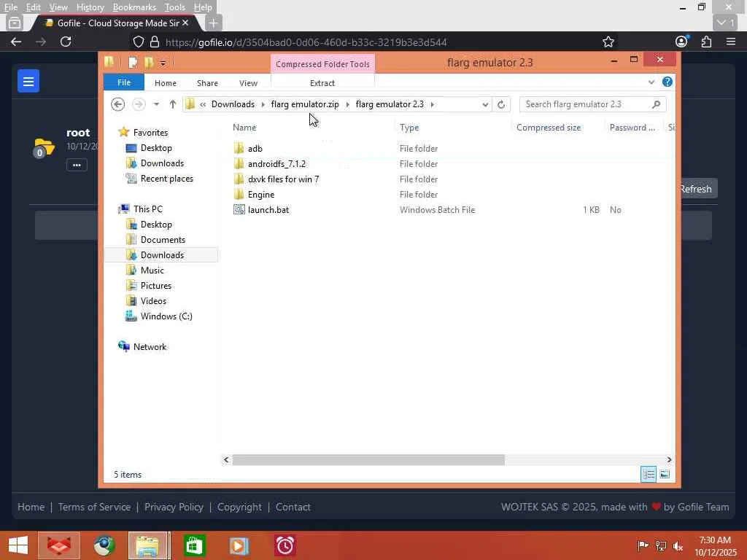747x560 pixels.
Task: Open Firefox list all tabs dropdown
Action: coord(725,23)
